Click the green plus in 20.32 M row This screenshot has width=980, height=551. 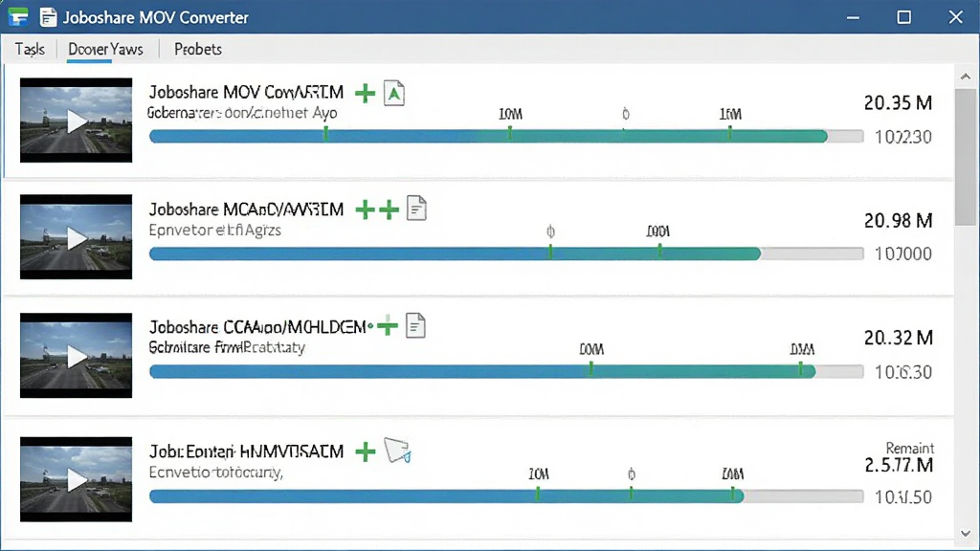coord(388,325)
